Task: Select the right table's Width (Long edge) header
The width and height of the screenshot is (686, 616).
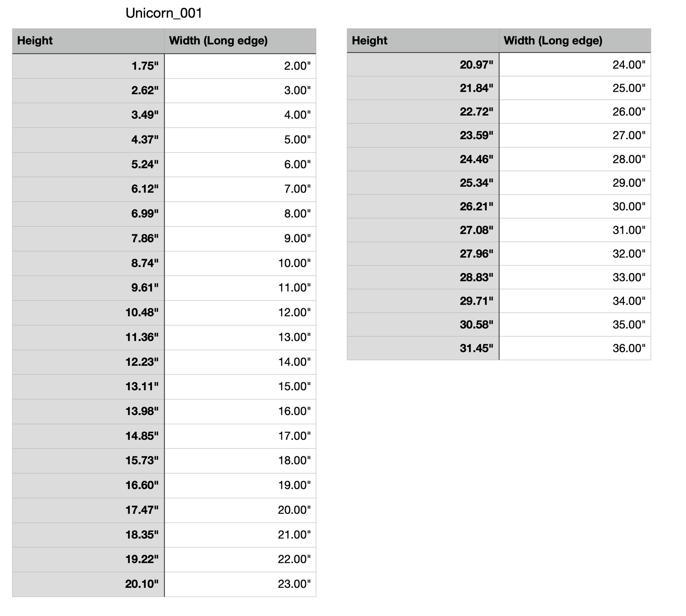Action: coord(575,41)
